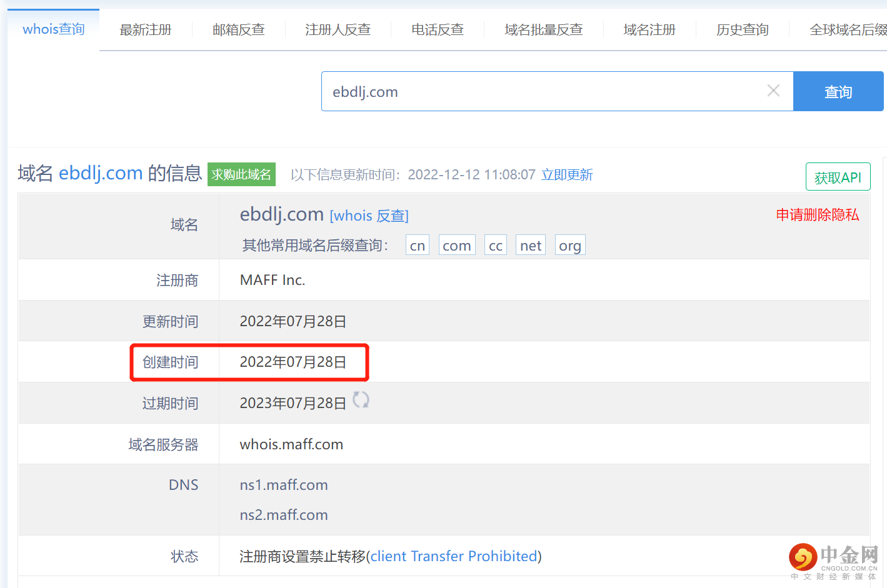Screen dimensions: 887x588
Task: Click the refresh icon beside the expiry date
Action: (x=361, y=401)
